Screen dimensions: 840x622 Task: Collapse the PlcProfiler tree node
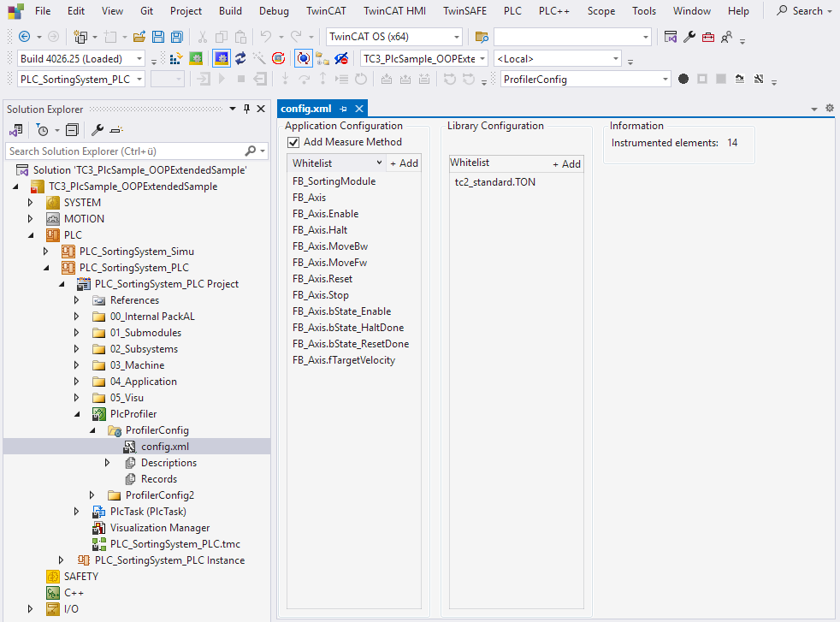(x=77, y=414)
